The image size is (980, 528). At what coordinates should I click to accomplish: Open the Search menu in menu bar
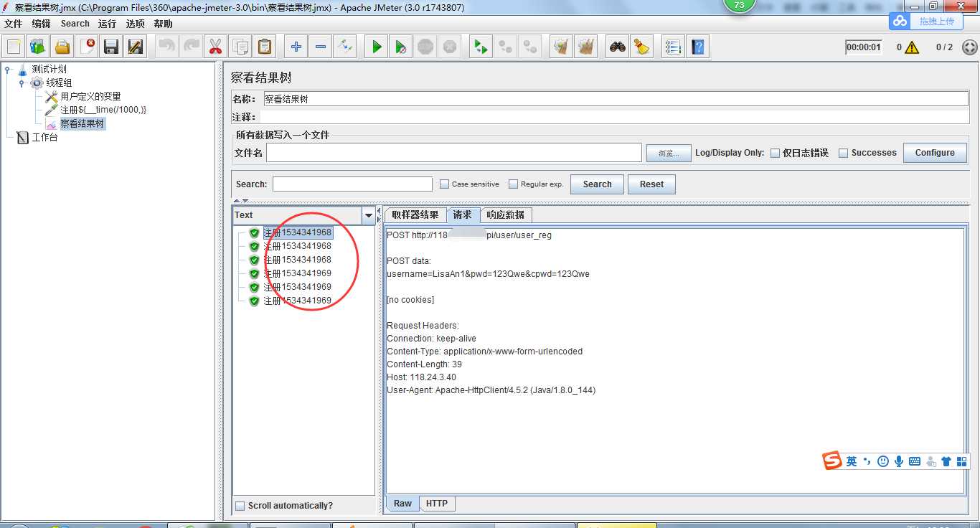point(75,24)
